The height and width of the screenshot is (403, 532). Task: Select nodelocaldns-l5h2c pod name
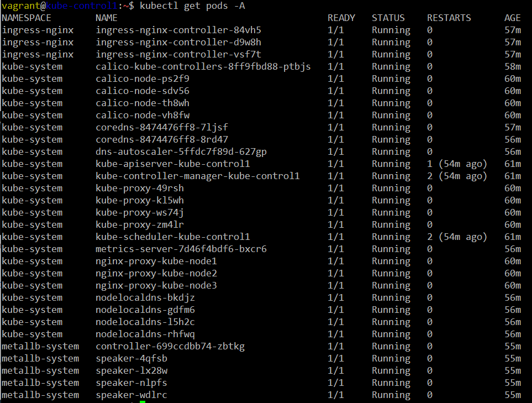point(145,322)
